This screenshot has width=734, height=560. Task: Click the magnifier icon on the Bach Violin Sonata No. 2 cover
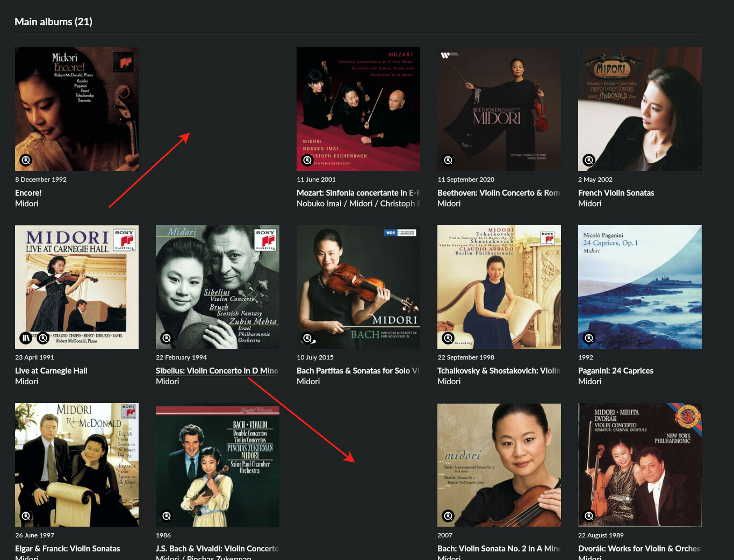tap(448, 516)
